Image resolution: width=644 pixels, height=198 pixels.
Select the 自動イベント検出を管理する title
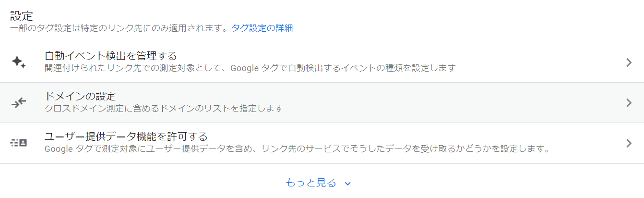click(111, 56)
